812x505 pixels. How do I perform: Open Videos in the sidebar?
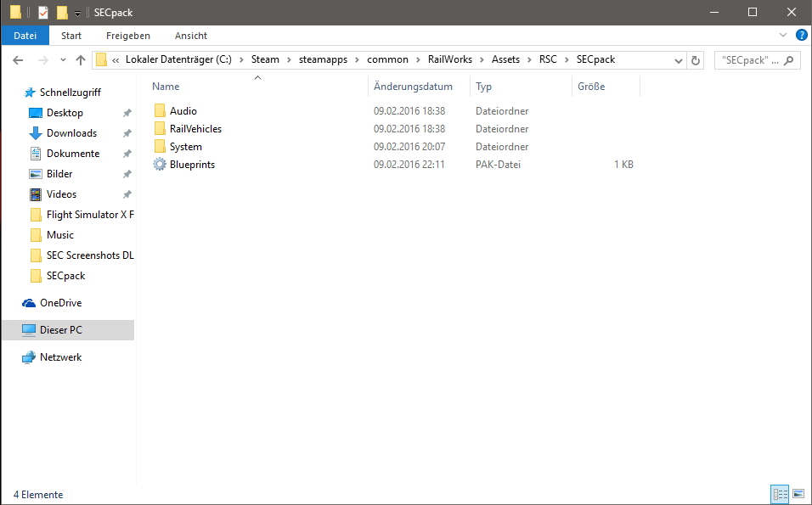point(61,194)
